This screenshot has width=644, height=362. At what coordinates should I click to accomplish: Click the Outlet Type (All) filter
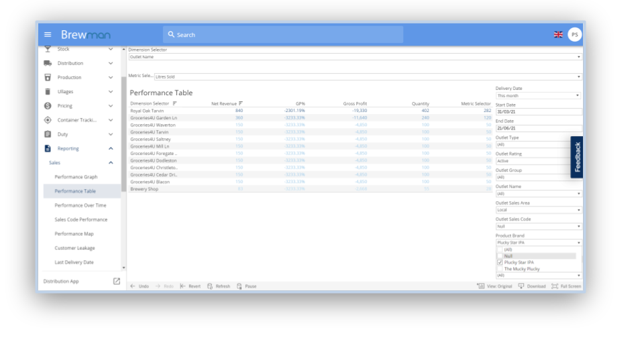[x=533, y=145]
